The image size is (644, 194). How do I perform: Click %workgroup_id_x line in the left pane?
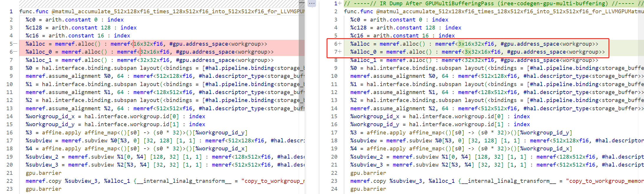[x=115, y=116]
